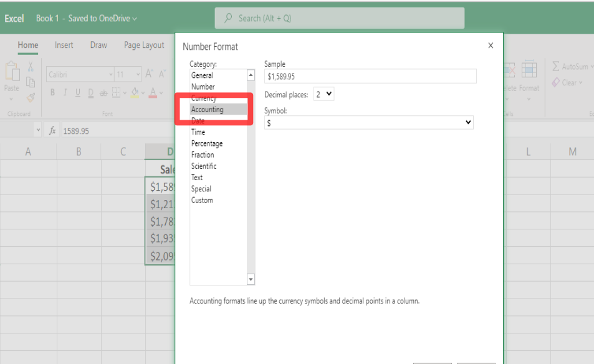Click the Increase Font Size icon
Viewport: 594px width, 364px height.
150,74
